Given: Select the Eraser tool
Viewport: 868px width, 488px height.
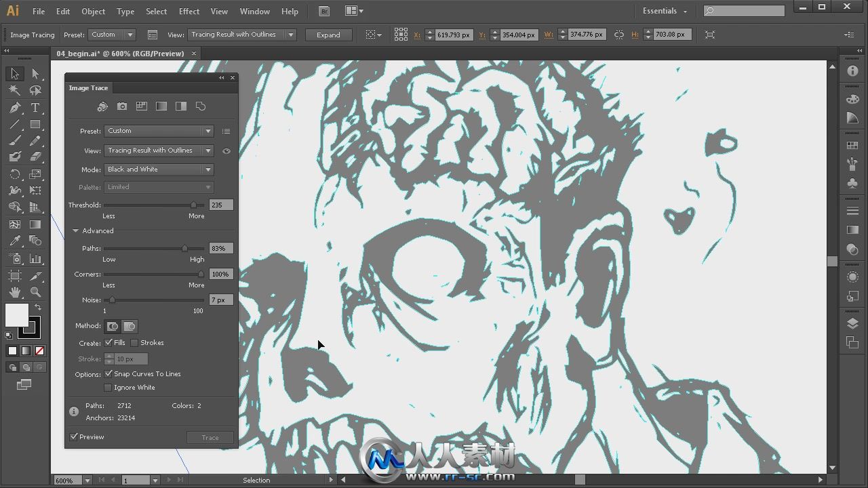Looking at the screenshot, I should (x=35, y=157).
